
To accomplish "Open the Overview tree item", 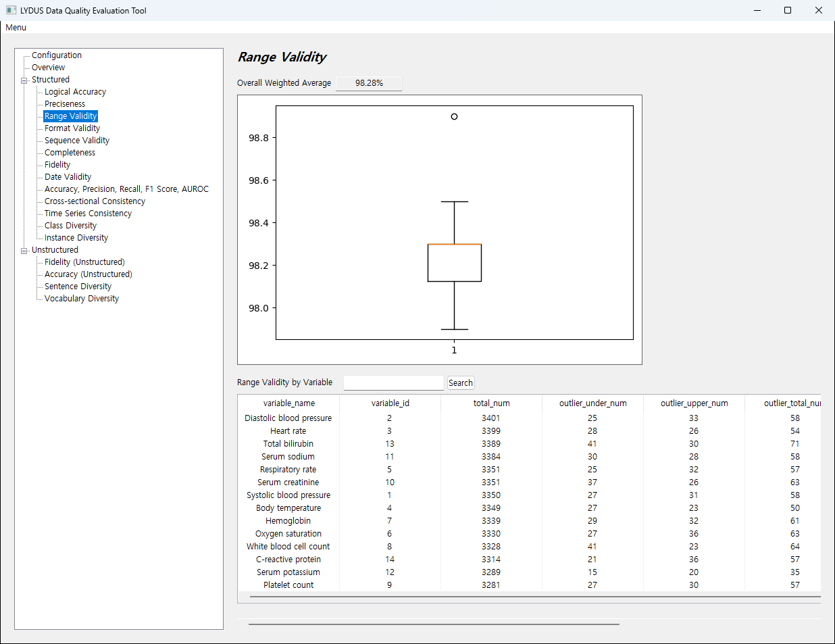I will pyautogui.click(x=49, y=68).
